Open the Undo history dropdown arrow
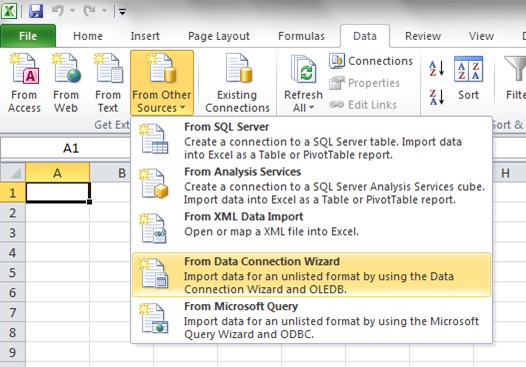The image size is (526, 367). [72, 11]
